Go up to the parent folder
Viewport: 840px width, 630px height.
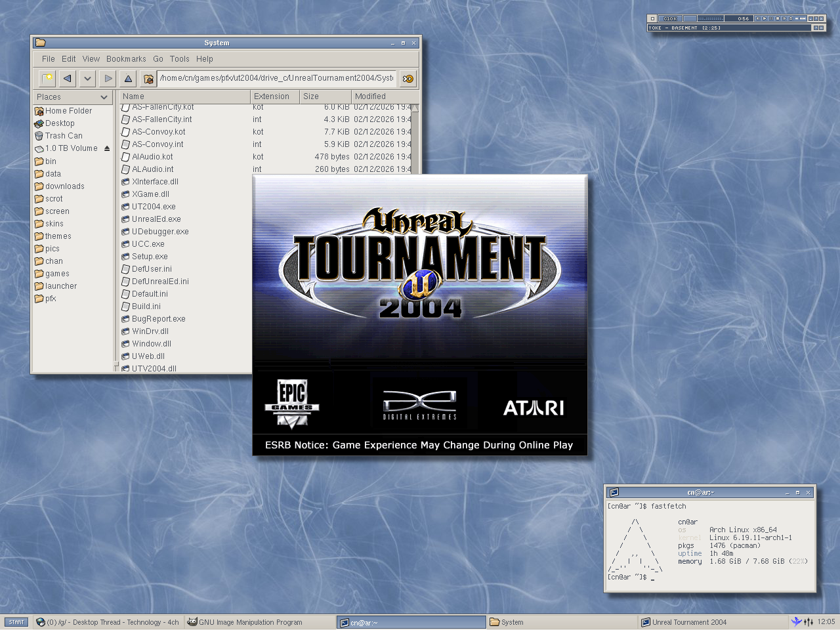[x=128, y=79]
